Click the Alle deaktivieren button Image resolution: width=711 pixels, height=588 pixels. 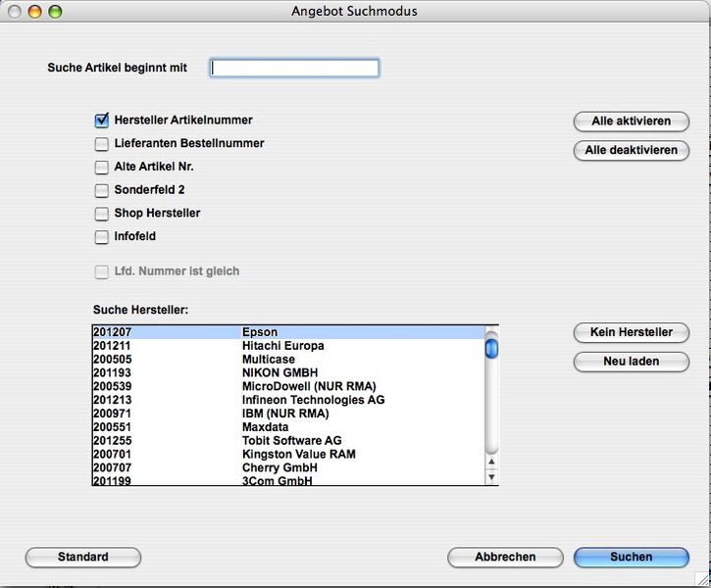pyautogui.click(x=631, y=151)
